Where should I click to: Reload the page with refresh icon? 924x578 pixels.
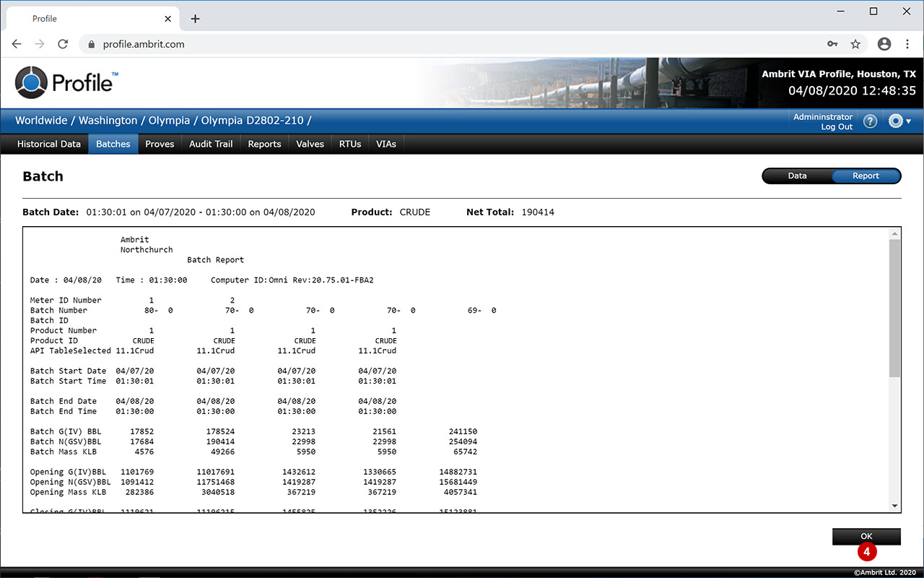pyautogui.click(x=63, y=44)
